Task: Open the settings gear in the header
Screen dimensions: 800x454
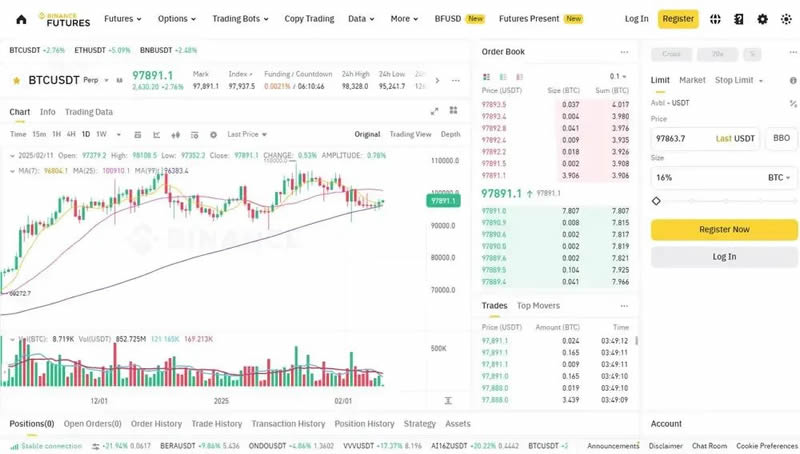Action: pyautogui.click(x=762, y=19)
